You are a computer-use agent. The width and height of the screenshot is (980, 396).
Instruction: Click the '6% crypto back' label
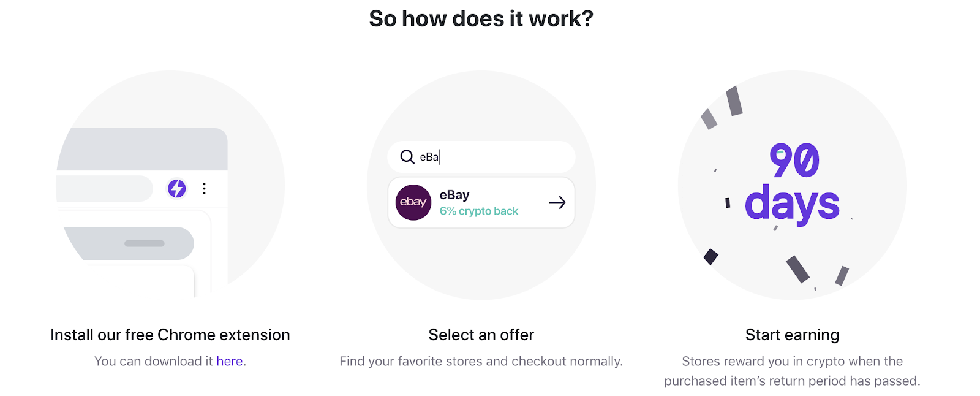[x=479, y=211]
